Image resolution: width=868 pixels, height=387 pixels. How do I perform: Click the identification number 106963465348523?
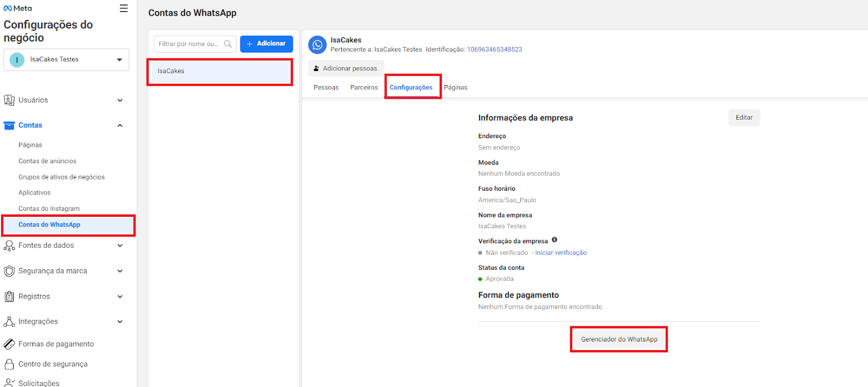click(x=495, y=49)
